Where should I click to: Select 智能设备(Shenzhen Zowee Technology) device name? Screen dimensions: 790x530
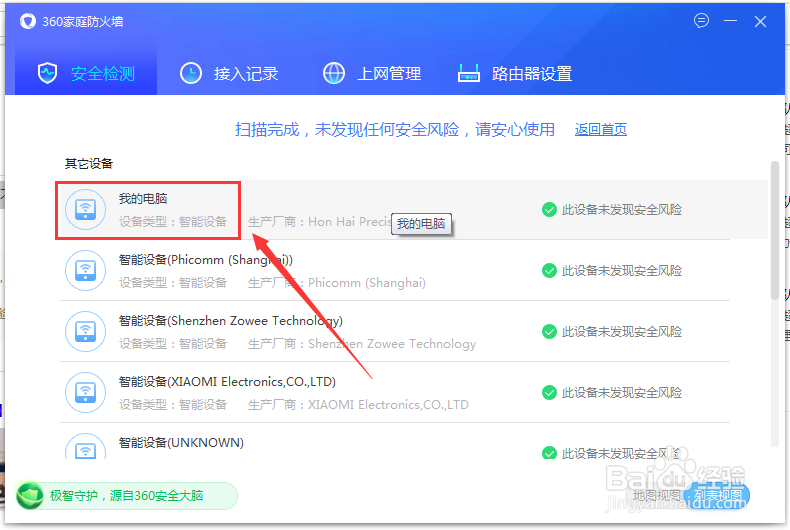pos(231,321)
